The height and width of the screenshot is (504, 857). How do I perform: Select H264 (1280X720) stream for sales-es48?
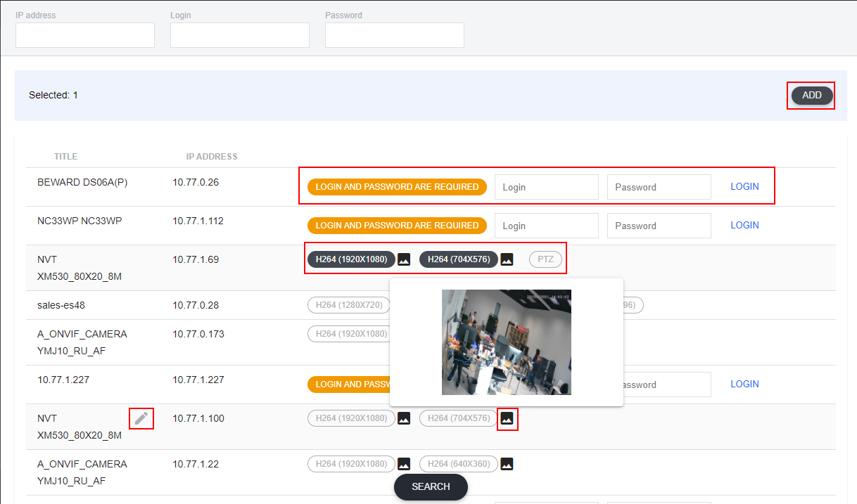click(349, 305)
